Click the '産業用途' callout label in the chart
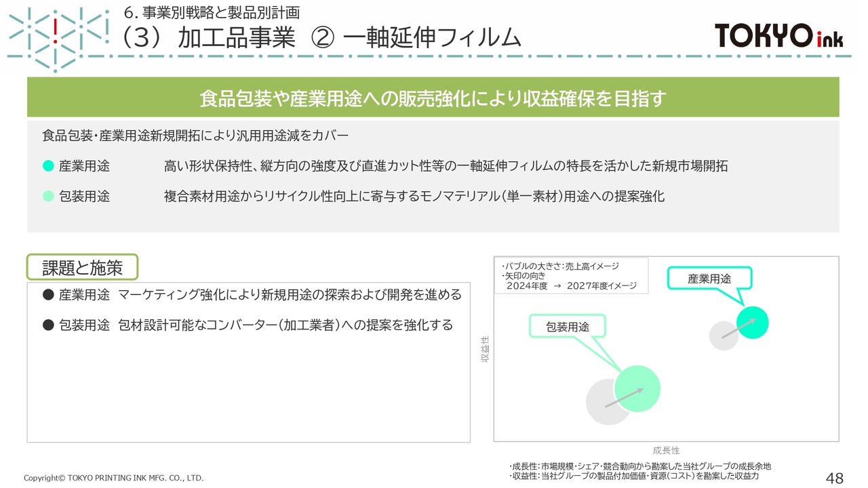Viewport: 868px width, 488px height. click(x=709, y=279)
